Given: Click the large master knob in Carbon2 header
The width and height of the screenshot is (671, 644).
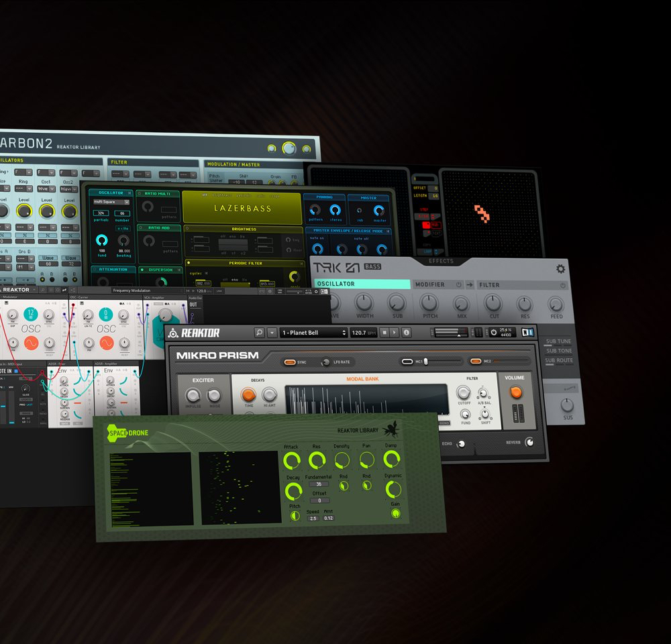Looking at the screenshot, I should coord(289,148).
